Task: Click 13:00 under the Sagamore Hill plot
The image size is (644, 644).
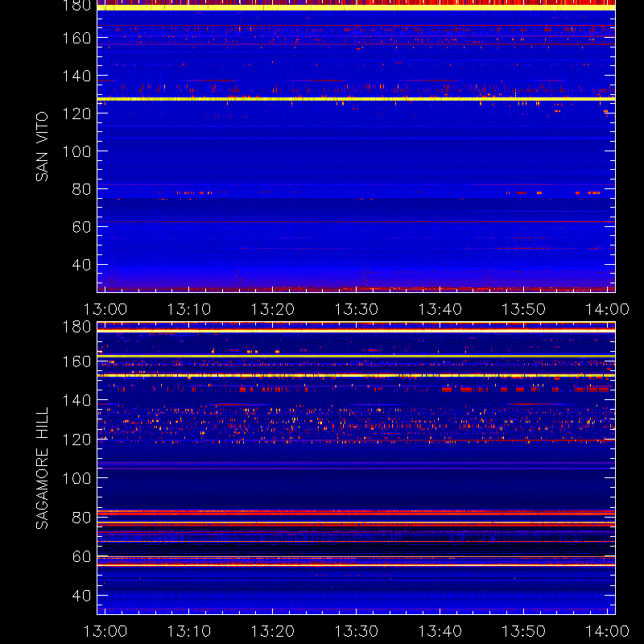Action: click(105, 631)
